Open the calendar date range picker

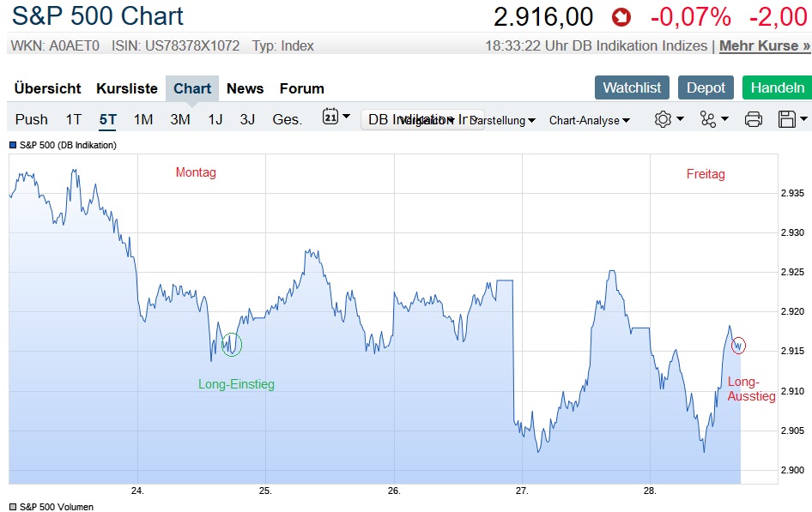336,117
